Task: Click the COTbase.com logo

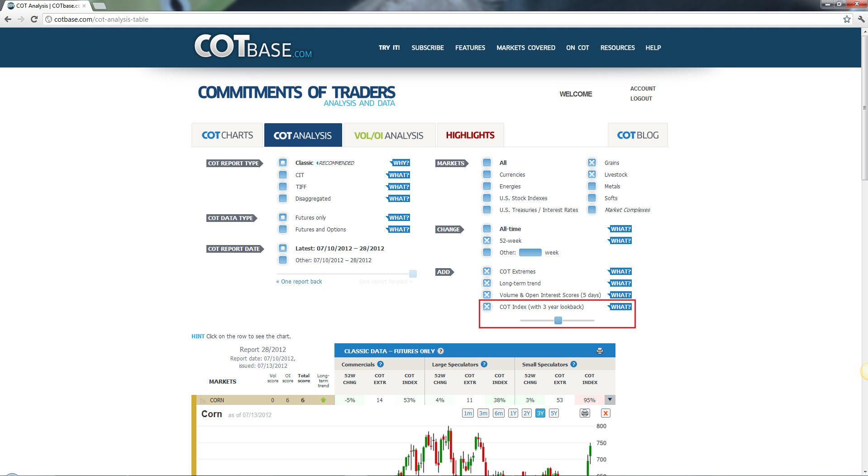Action: (x=253, y=47)
